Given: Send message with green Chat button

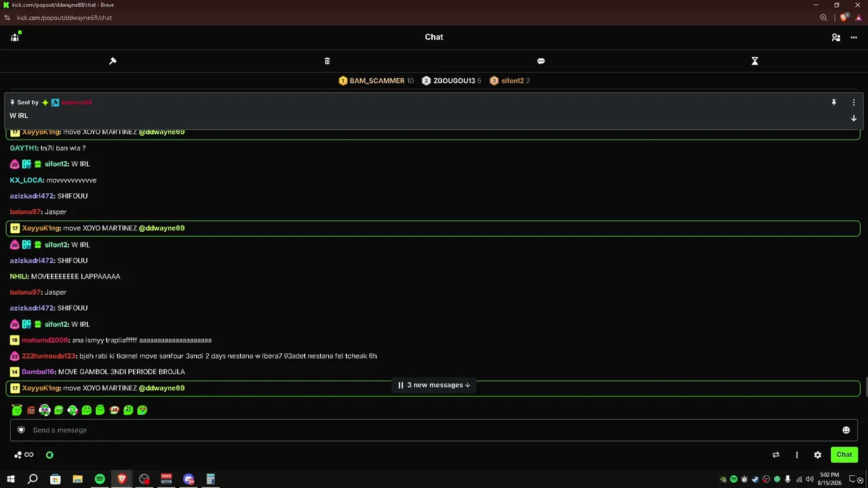Looking at the screenshot, I should [844, 455].
